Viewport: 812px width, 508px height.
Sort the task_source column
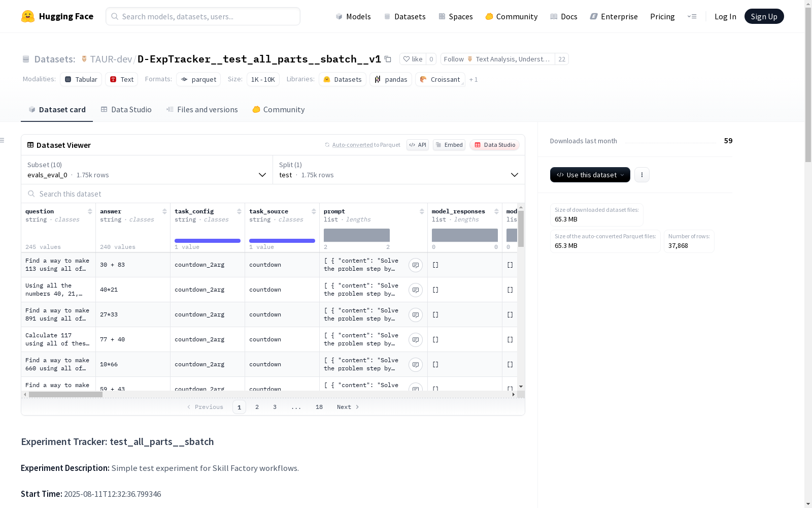tap(314, 211)
